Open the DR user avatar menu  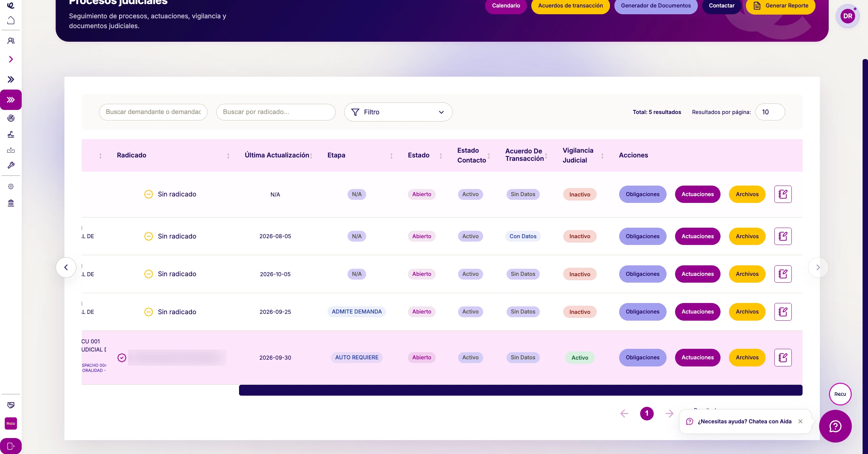coord(848,16)
